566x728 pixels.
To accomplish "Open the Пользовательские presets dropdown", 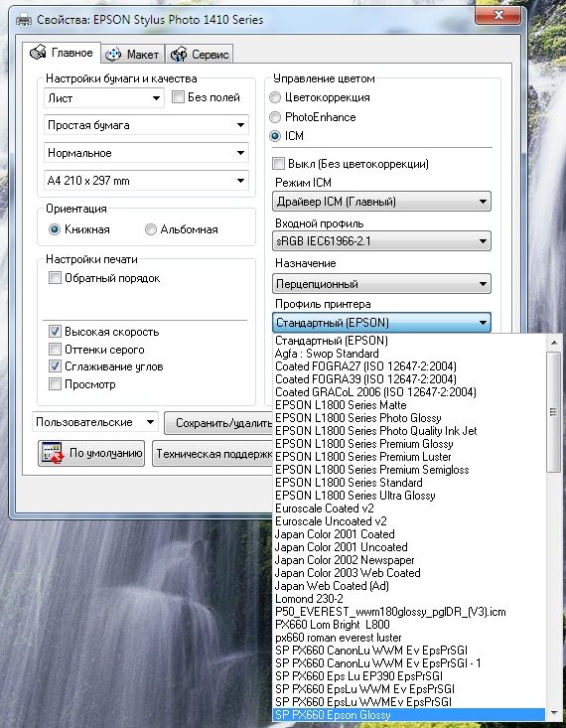I will 95,422.
